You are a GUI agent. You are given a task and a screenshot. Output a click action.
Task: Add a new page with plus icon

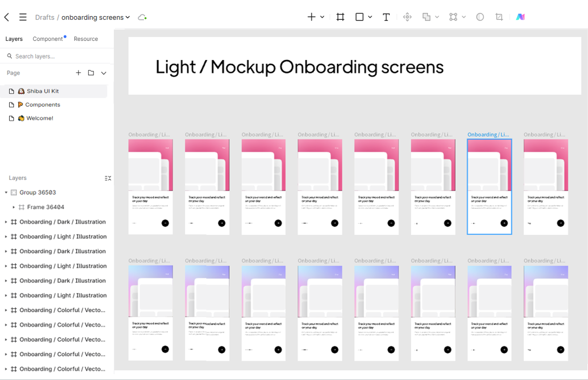78,72
